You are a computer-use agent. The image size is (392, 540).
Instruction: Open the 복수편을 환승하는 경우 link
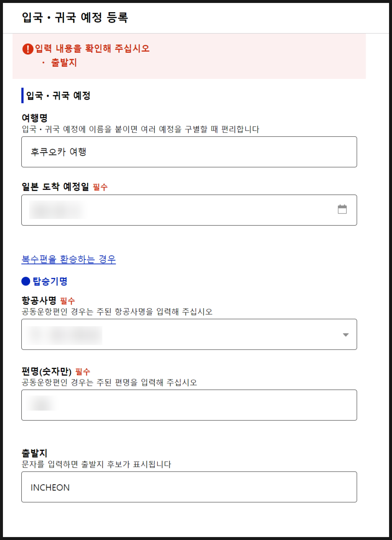(x=68, y=260)
